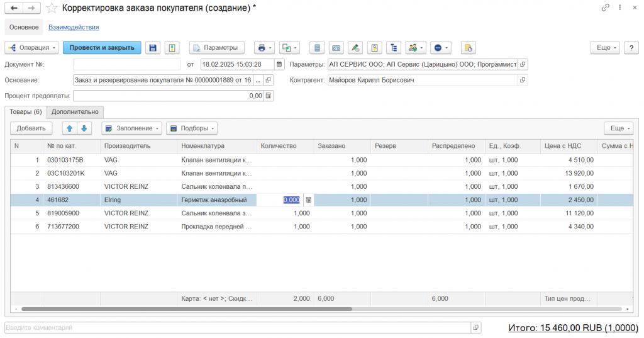Open the Взаимодействия section

point(74,27)
